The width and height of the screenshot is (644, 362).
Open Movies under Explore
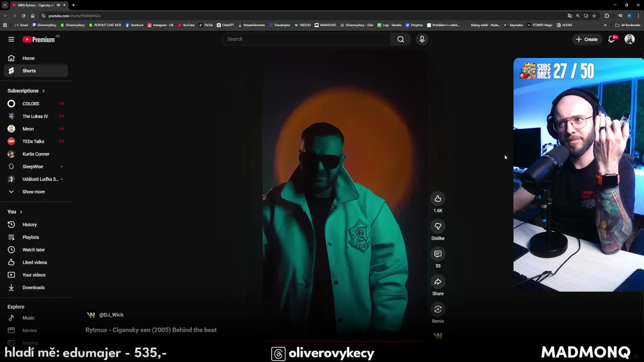point(36,330)
